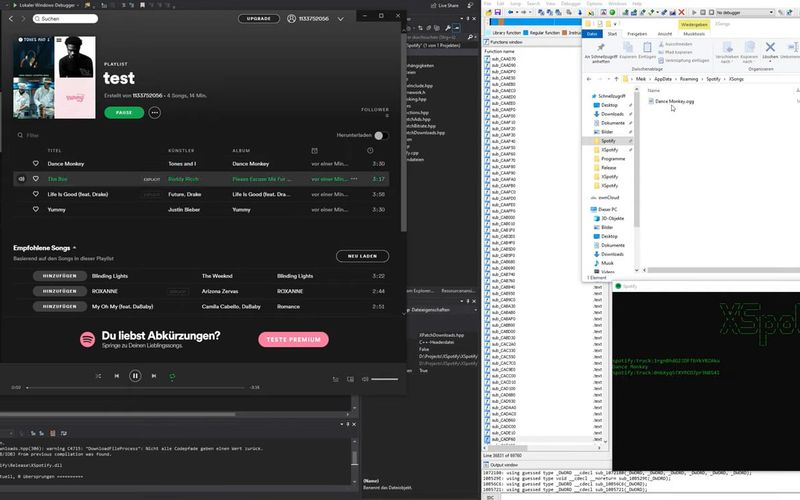Click the Spotify user profile icon
Viewport: 800px width, 500px height.
pyautogui.click(x=291, y=18)
